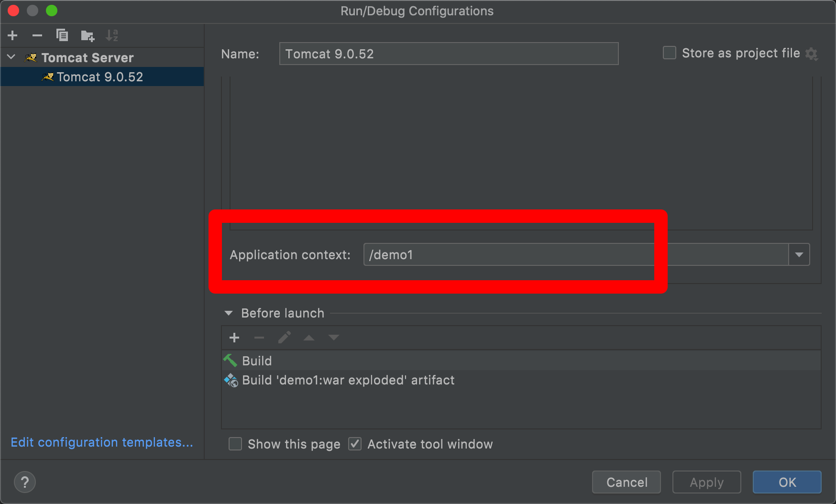The image size is (836, 504).
Task: Select the Build task row
Action: (521, 361)
